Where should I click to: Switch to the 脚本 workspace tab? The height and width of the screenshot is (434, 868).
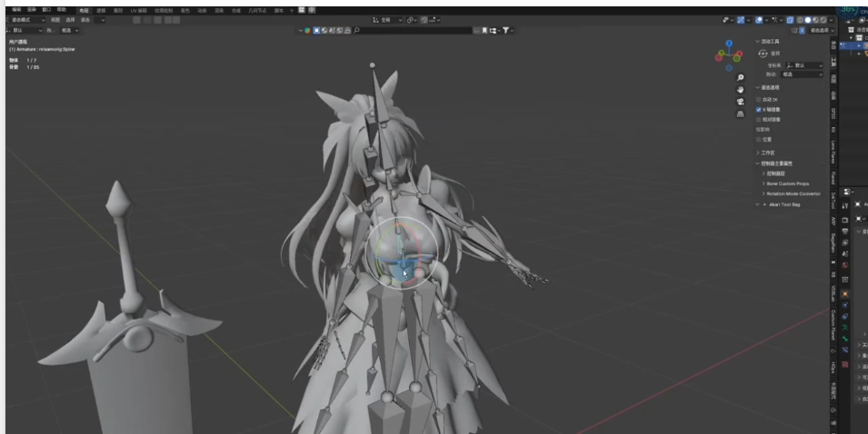click(278, 11)
